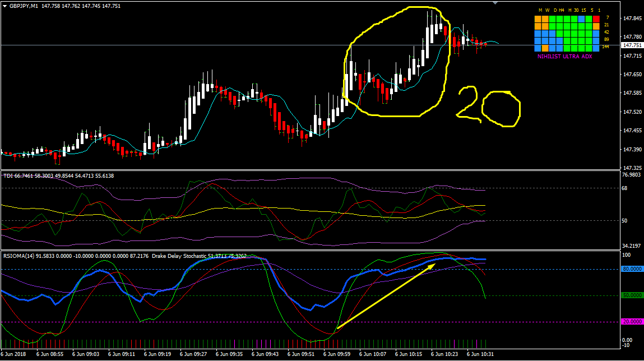The height and width of the screenshot is (361, 644).
Task: Click the H4 column header in ADX panel
Action: (x=562, y=10)
